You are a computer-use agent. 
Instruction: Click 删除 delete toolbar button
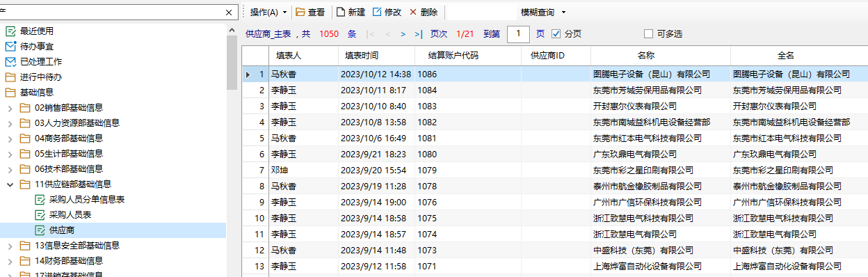[424, 13]
